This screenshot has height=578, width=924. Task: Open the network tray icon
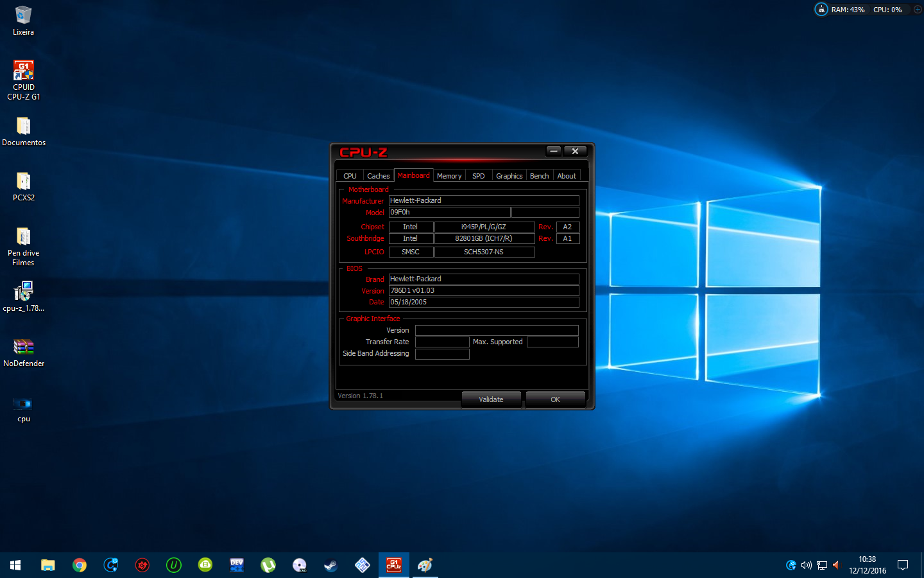coord(822,565)
